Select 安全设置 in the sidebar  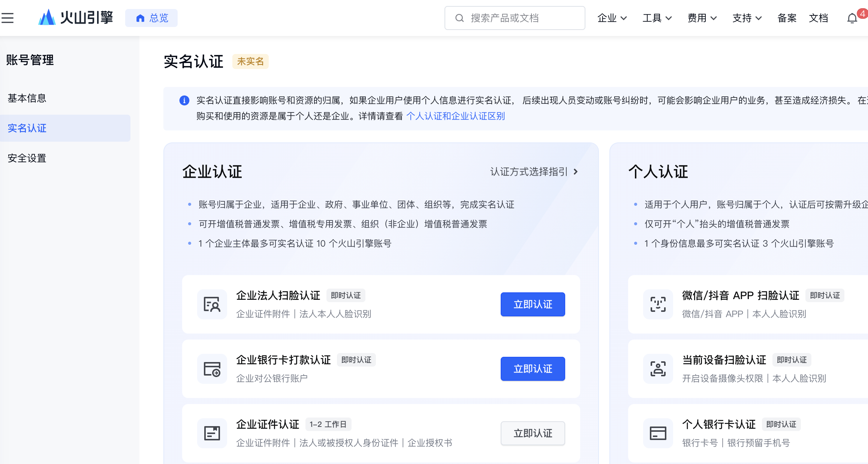point(27,158)
